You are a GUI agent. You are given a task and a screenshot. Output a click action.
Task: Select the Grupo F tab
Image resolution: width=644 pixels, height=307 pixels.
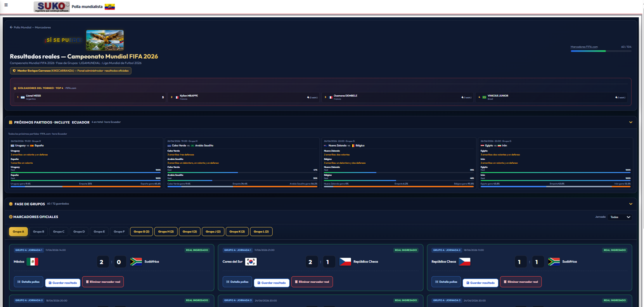(x=119, y=232)
